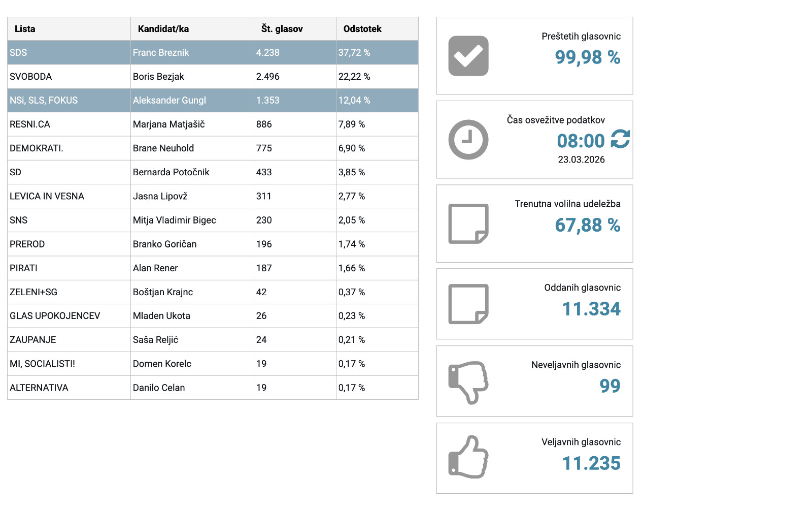
Task: Click the 67,88 % turnout value
Action: tap(587, 225)
